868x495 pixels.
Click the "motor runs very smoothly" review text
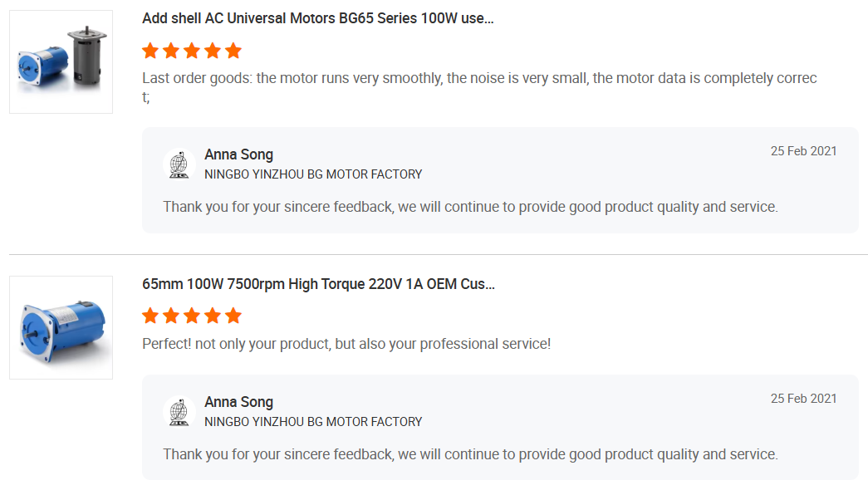coord(479,79)
